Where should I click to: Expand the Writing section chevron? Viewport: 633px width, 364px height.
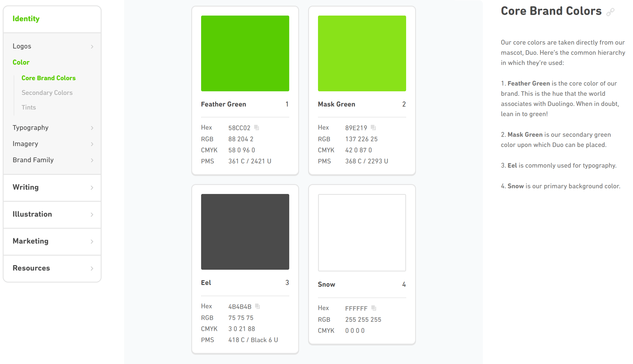[x=92, y=187]
